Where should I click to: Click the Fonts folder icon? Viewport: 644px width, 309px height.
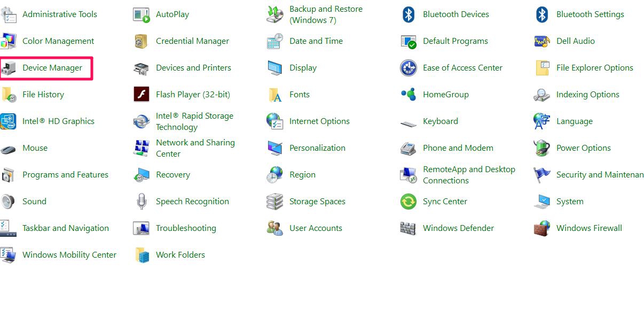click(275, 95)
